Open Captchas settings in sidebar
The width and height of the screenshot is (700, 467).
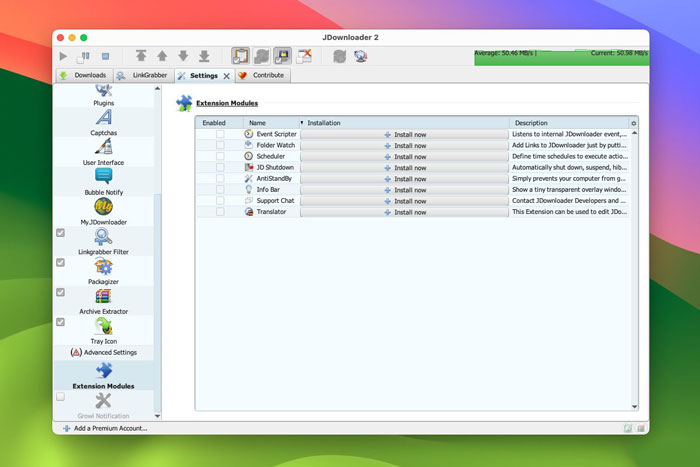[x=104, y=122]
